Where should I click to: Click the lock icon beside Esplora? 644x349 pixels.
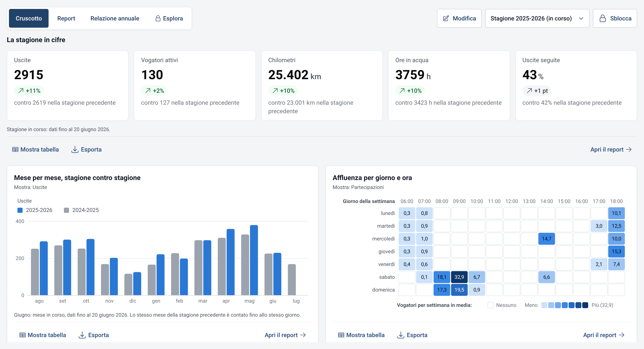coord(158,18)
